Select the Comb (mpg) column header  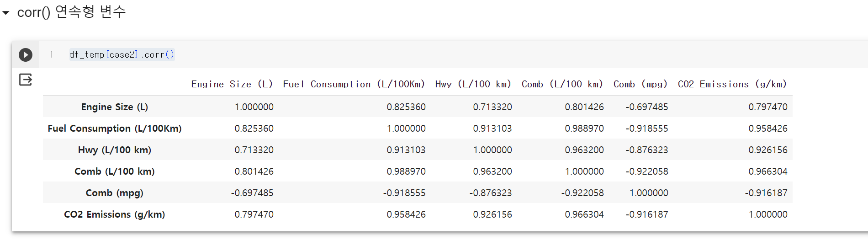tap(640, 84)
